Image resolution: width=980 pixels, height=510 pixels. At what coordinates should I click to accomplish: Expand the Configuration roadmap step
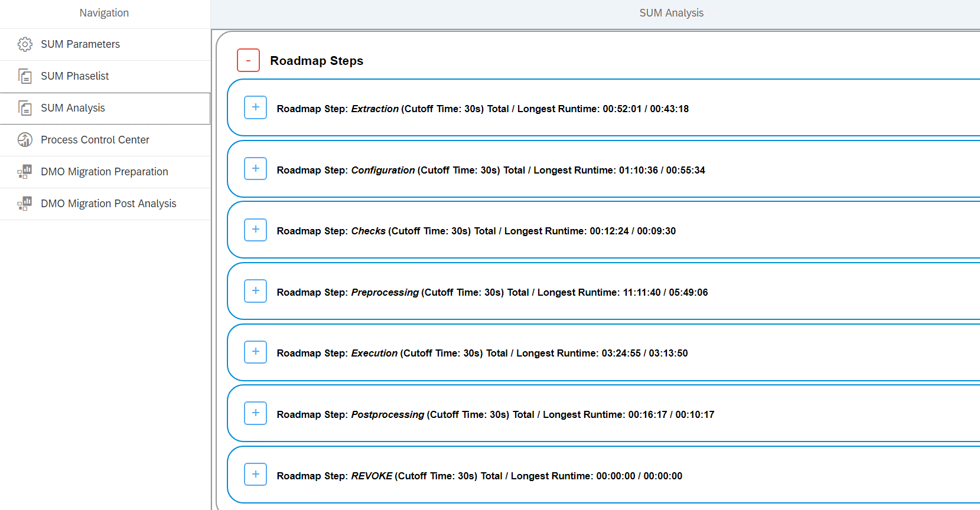(256, 169)
